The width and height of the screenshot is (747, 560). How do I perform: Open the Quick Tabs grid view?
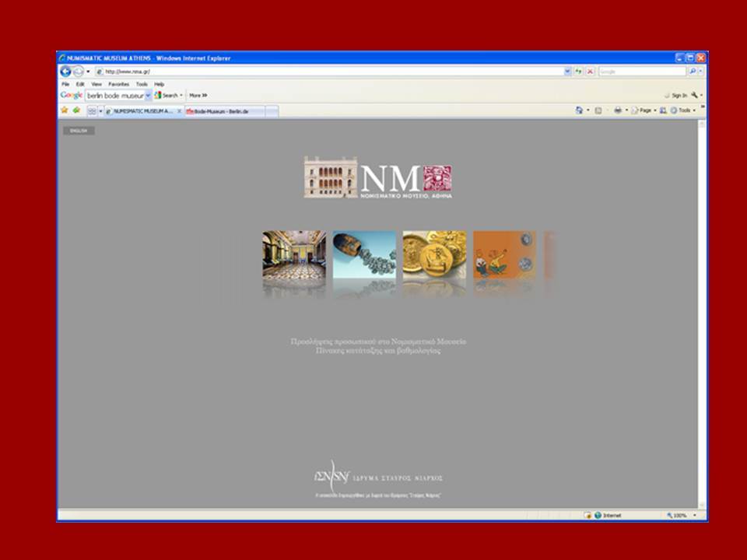92,111
